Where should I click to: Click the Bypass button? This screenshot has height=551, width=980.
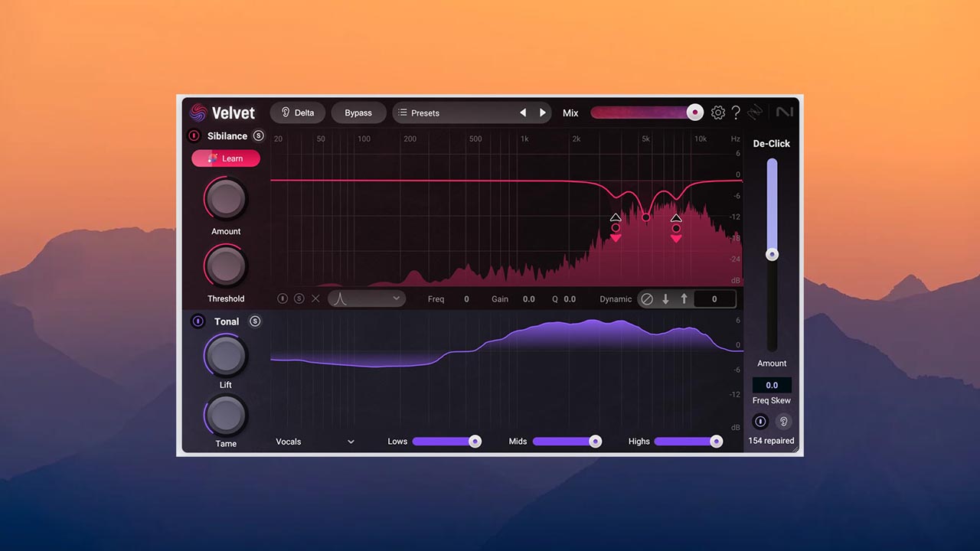click(358, 112)
